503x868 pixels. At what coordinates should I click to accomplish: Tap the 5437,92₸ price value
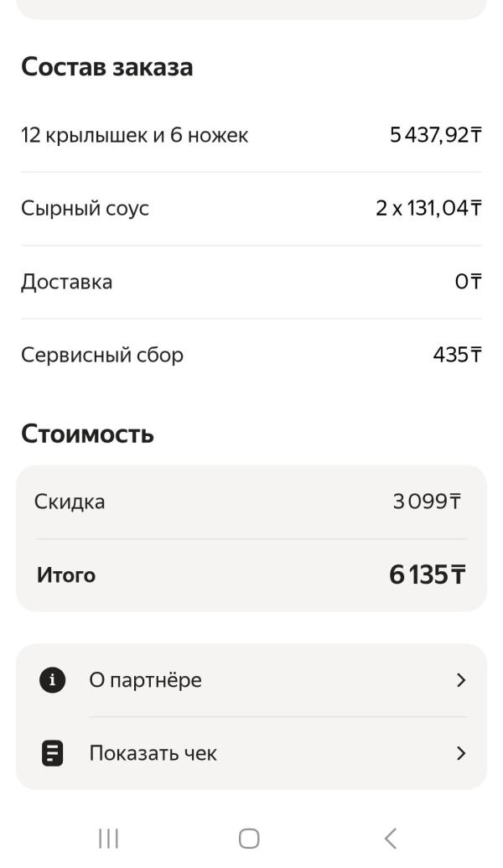[435, 135]
